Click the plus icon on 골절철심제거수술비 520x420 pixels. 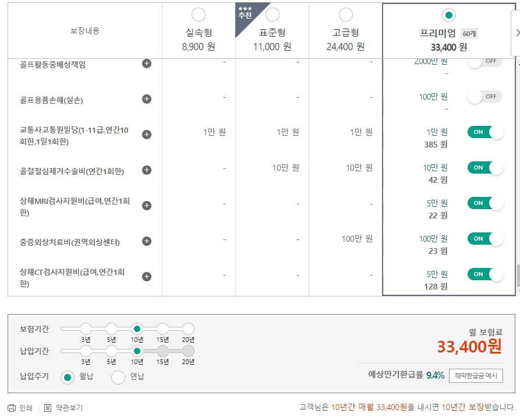(x=146, y=170)
